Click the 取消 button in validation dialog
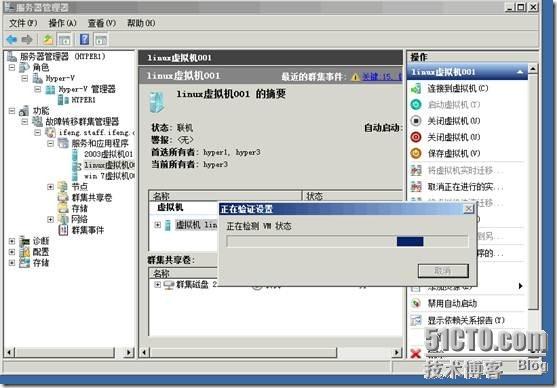This screenshot has height=388, width=557. click(443, 271)
